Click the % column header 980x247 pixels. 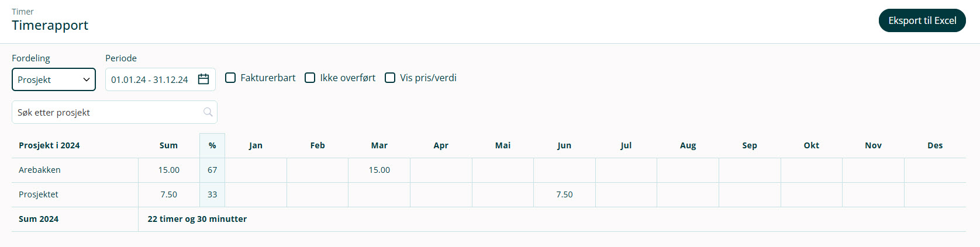click(x=212, y=145)
